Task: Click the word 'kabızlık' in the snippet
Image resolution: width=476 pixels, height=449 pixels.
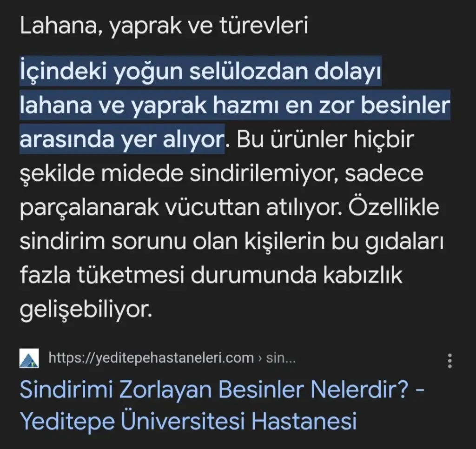Action: (x=363, y=276)
